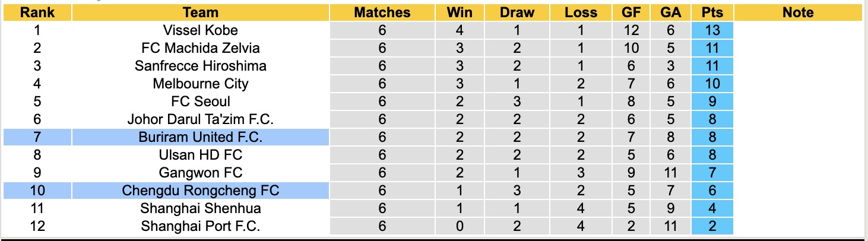The image size is (868, 241).
Task: Click the Win column header
Action: click(x=460, y=12)
